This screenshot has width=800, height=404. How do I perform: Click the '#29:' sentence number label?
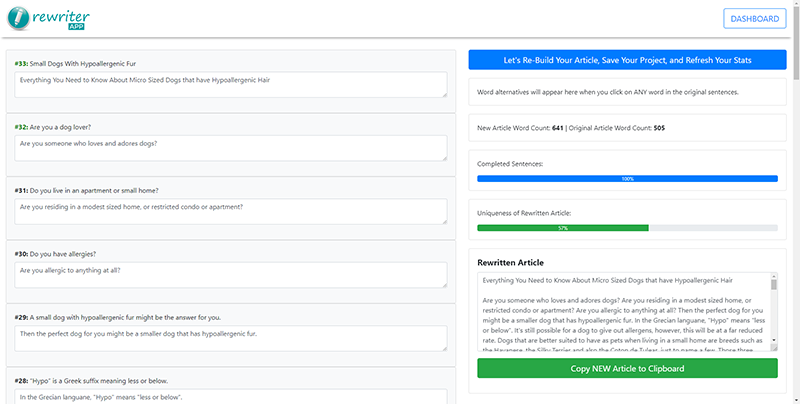[x=21, y=317]
